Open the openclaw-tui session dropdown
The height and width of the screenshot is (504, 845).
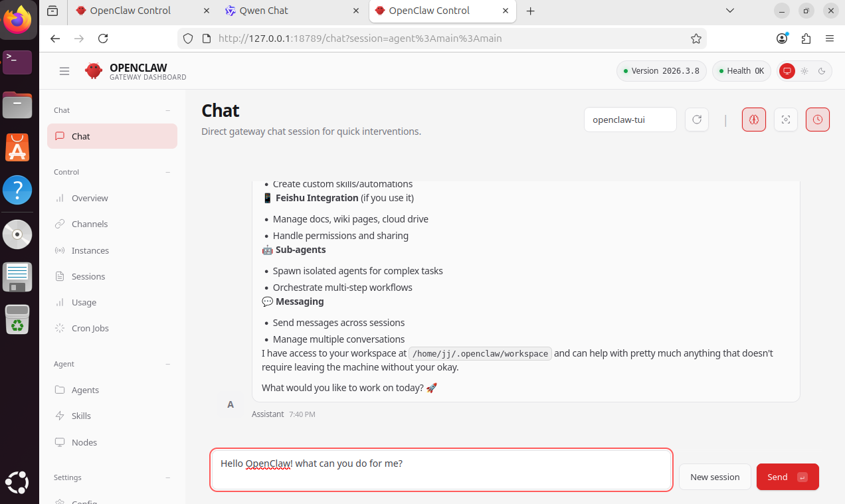click(630, 120)
